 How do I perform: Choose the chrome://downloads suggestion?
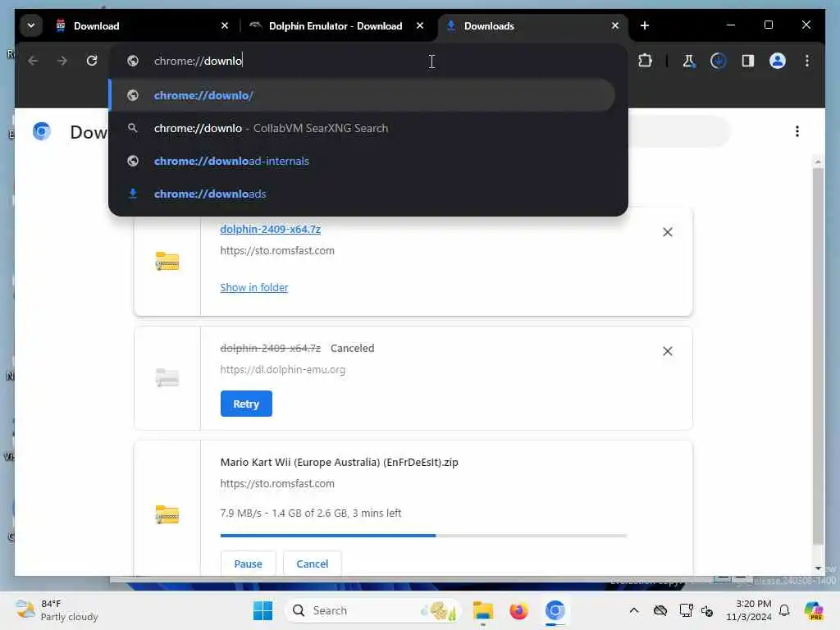[x=362, y=194]
